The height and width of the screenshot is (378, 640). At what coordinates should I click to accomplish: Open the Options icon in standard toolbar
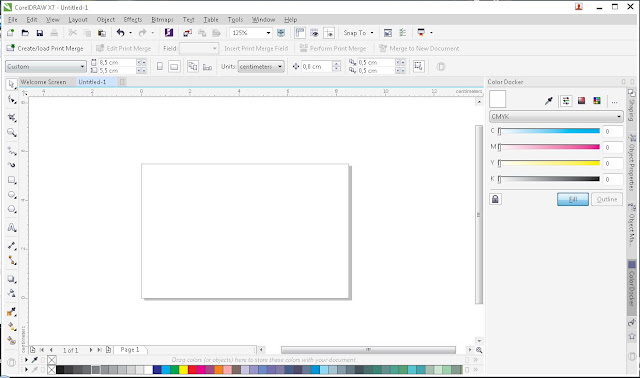(x=402, y=33)
